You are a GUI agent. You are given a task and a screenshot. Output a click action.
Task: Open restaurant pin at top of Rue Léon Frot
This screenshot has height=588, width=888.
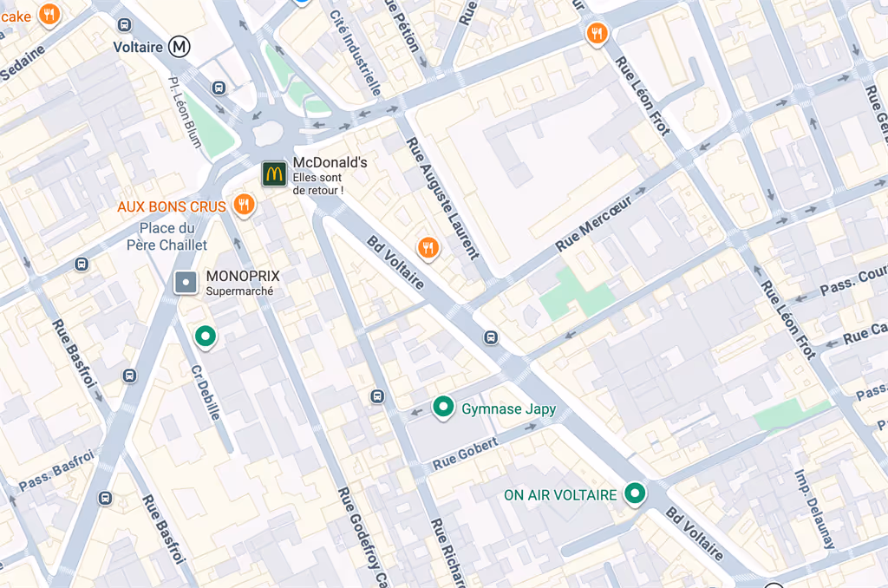pyautogui.click(x=597, y=35)
